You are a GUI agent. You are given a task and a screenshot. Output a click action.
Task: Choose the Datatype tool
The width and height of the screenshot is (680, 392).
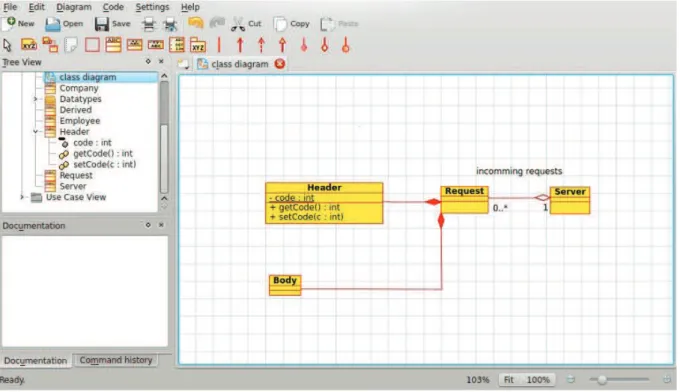coord(156,45)
